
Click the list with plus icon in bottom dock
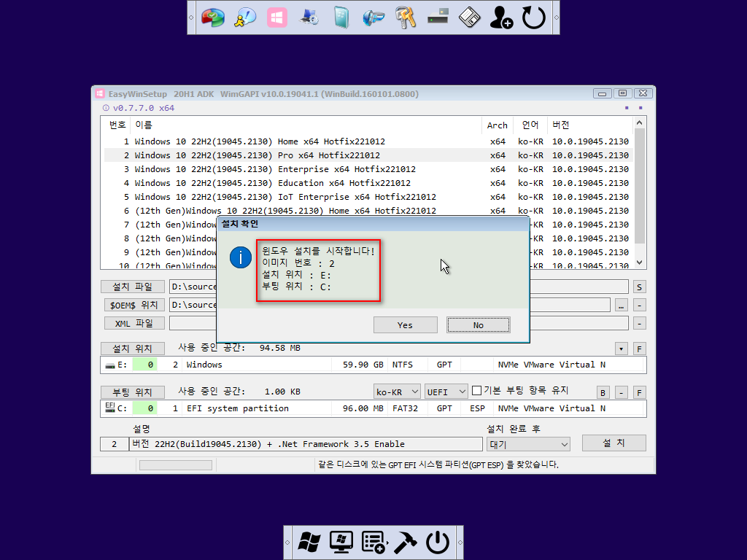pyautogui.click(x=373, y=542)
